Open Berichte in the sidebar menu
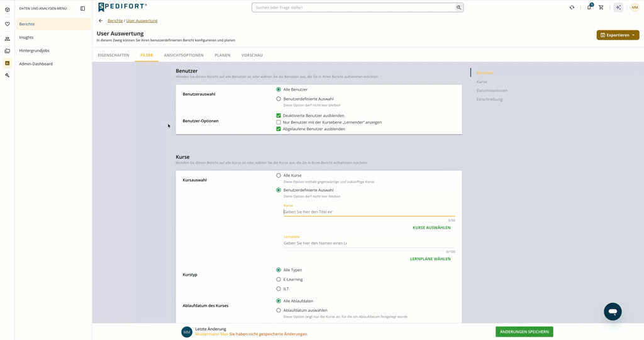The image size is (644, 340). 53,25
